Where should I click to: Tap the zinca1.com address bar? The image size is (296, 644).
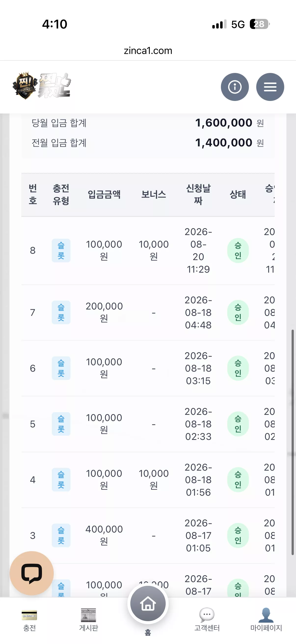coord(148,51)
